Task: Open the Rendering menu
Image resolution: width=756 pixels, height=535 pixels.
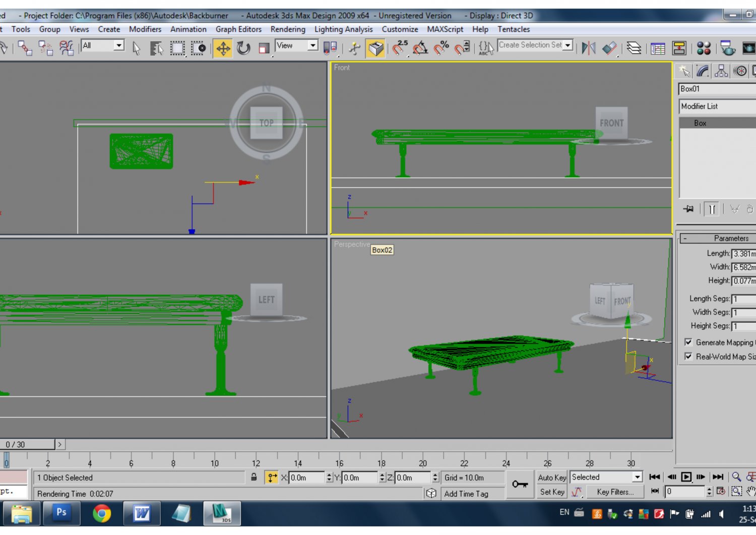Action: click(288, 29)
